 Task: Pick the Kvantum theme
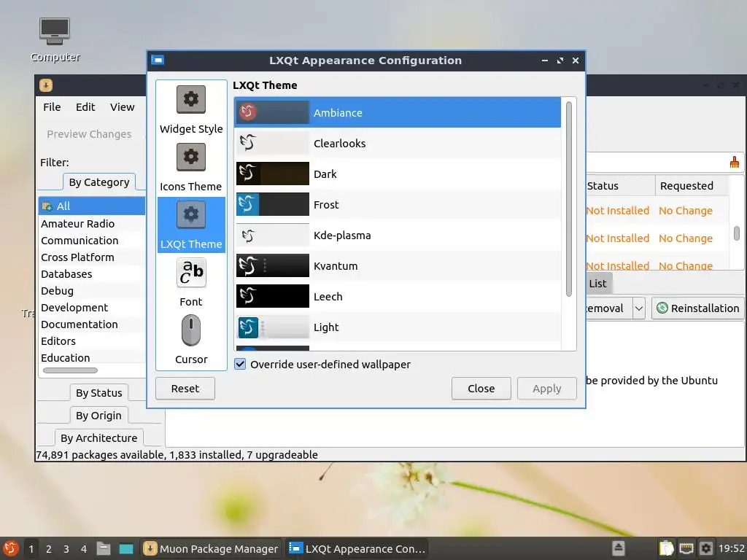(x=398, y=265)
